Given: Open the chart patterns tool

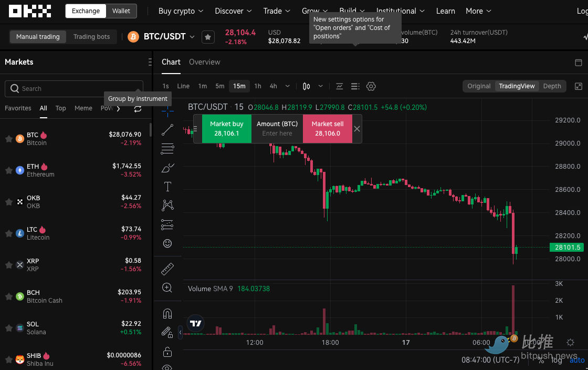Looking at the screenshot, I should (167, 205).
